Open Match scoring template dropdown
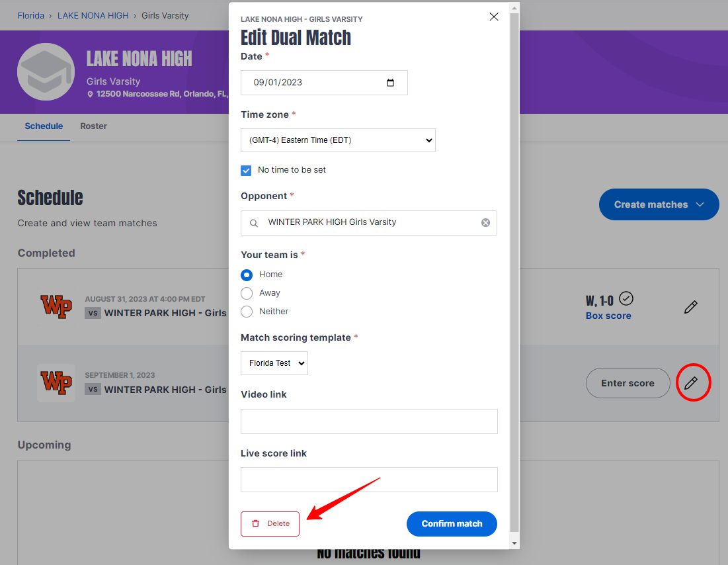 274,363
